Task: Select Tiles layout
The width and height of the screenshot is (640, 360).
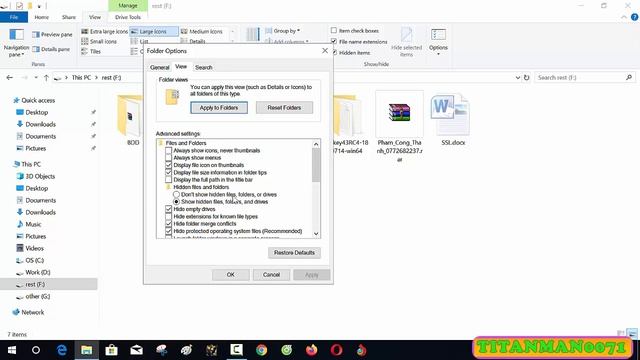Action: coord(91,51)
